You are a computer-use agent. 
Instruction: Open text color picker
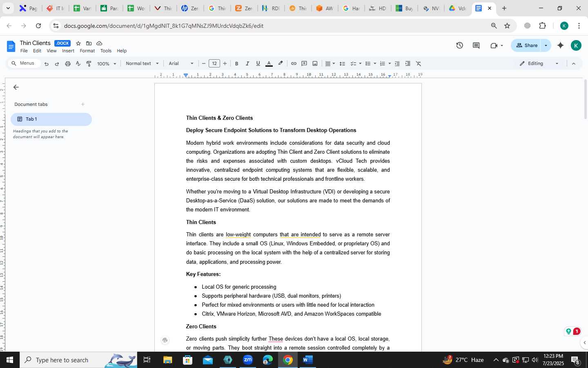pos(269,63)
